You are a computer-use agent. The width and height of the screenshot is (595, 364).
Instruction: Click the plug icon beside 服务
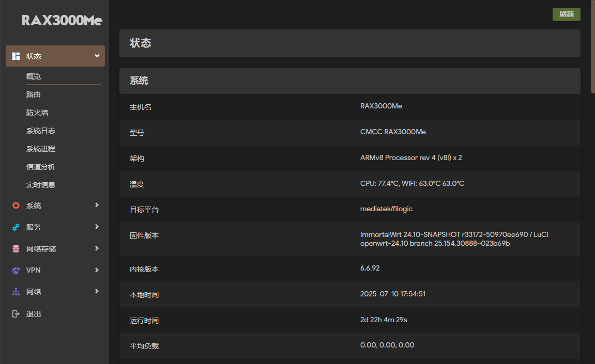[16, 227]
